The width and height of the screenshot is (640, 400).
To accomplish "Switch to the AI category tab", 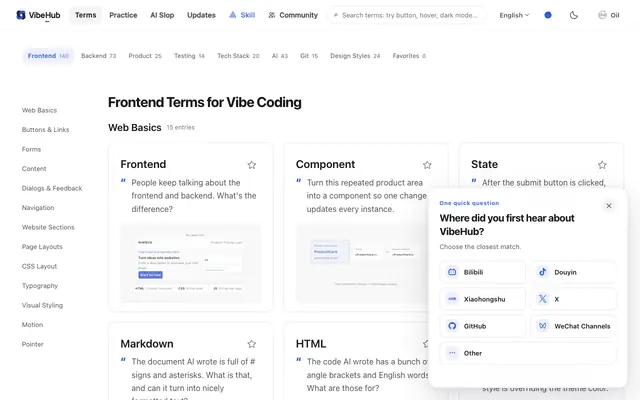I will coord(280,56).
